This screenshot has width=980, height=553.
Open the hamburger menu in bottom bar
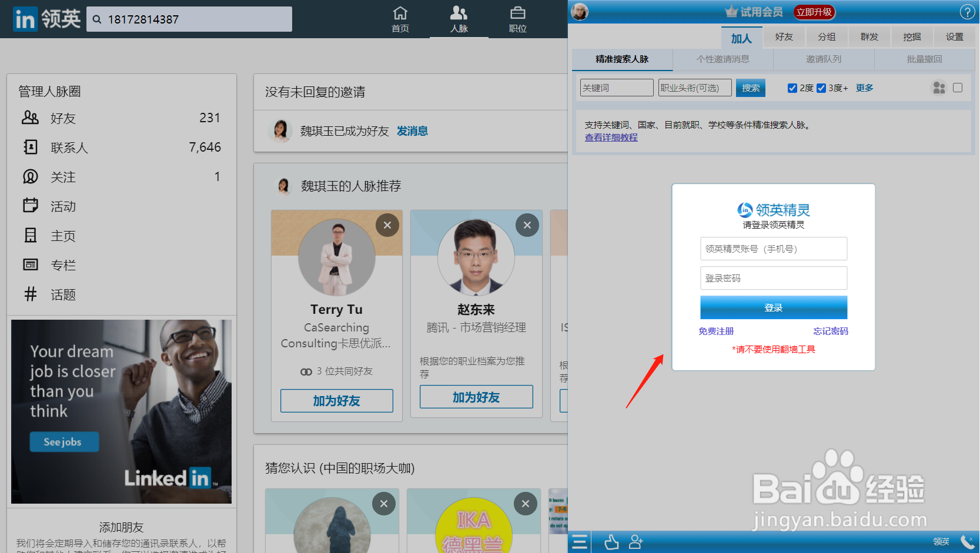(580, 542)
